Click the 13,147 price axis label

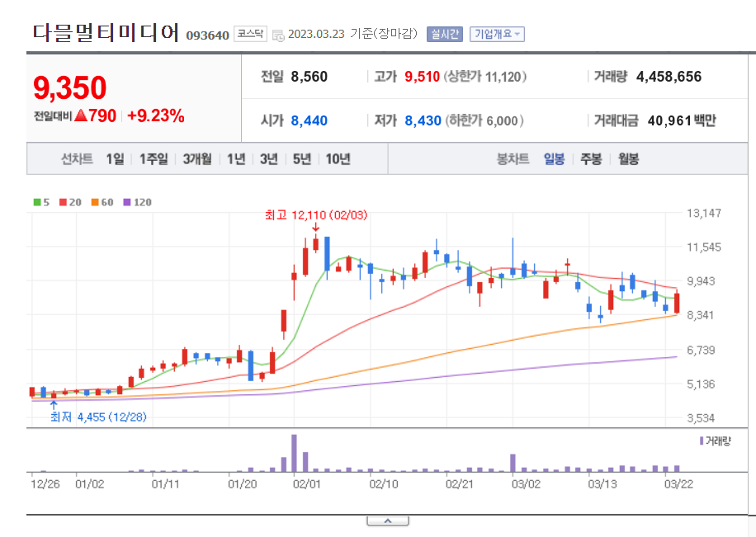coord(704,213)
